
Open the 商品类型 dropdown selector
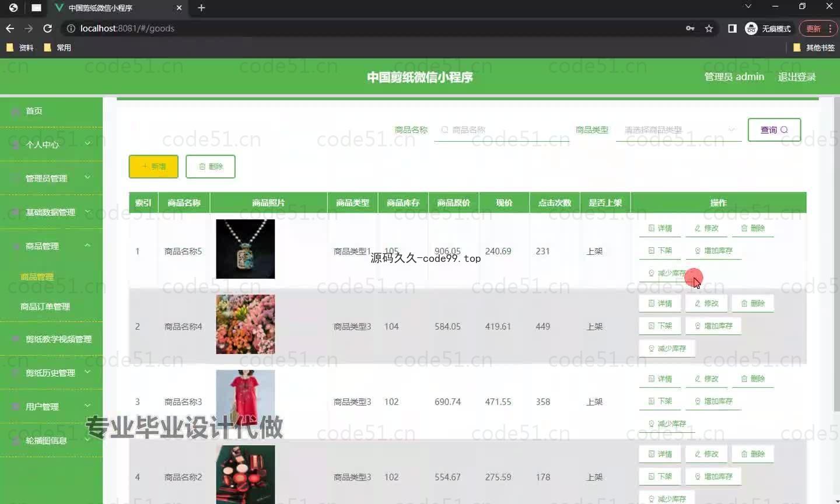tap(678, 129)
